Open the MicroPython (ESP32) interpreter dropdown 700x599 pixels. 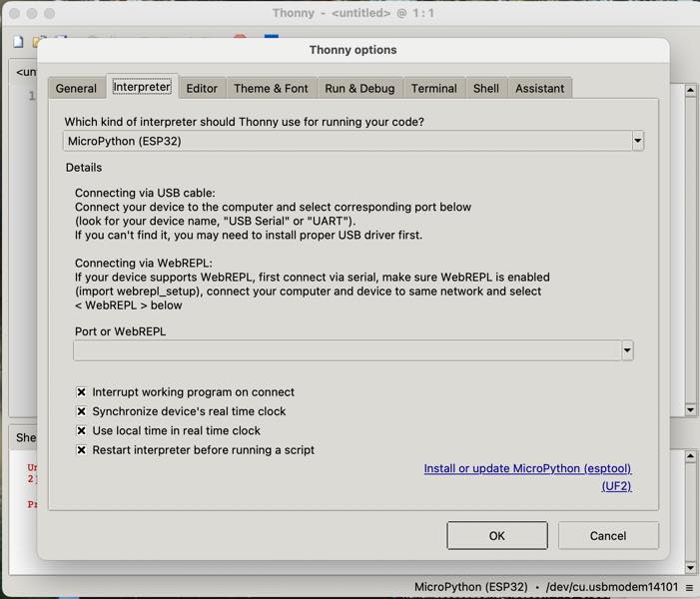point(353,141)
